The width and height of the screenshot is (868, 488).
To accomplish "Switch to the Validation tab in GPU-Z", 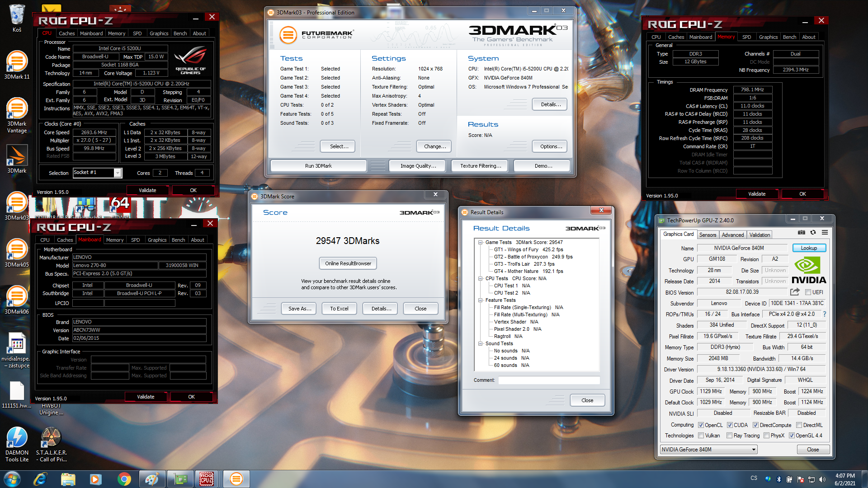I will tap(759, 235).
